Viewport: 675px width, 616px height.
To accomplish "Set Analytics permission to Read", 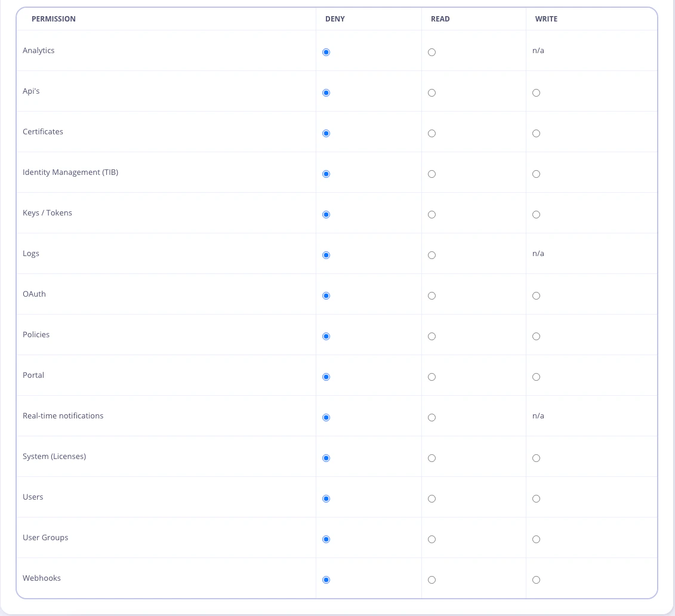I will point(431,52).
